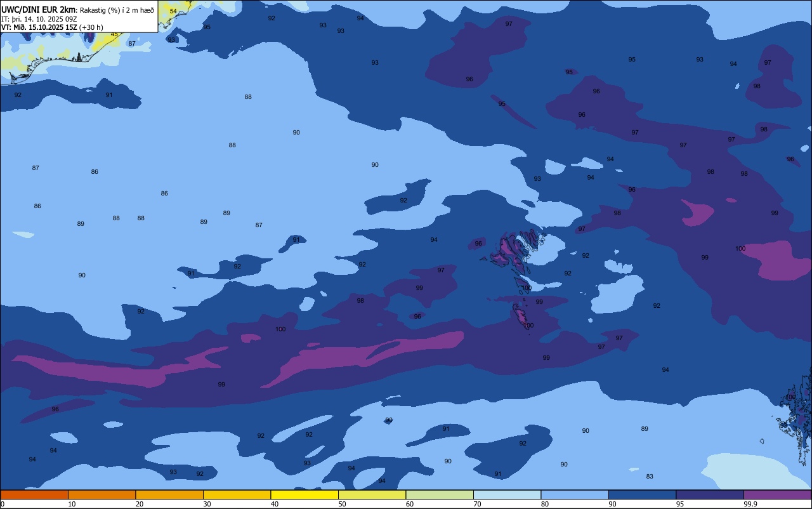This screenshot has width=812, height=509.
Task: Click the "99.9" legend tick label
Action: pos(750,504)
